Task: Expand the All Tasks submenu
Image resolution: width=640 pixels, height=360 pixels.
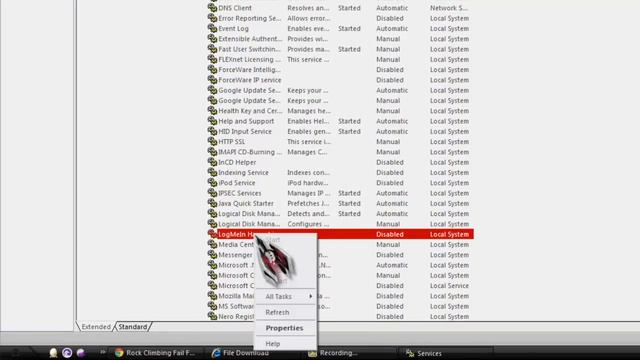Action: 285,296
